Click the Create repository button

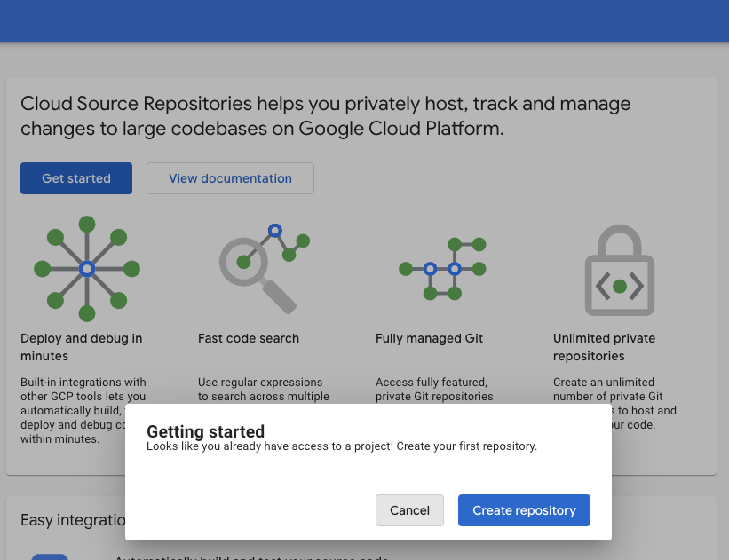(524, 510)
